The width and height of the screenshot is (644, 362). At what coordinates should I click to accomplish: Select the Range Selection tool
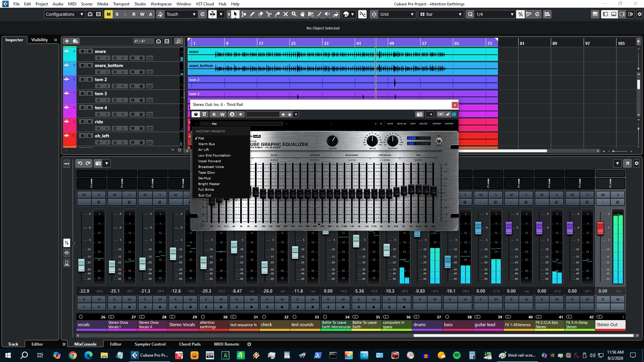(x=244, y=14)
